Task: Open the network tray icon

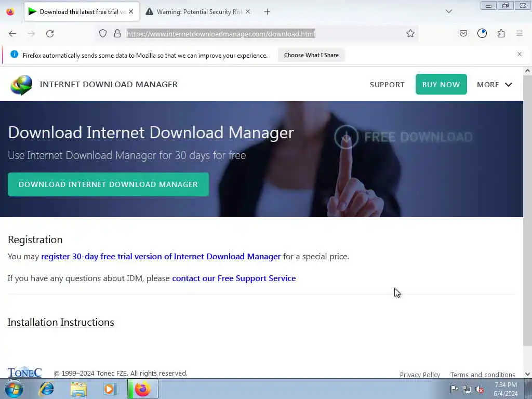Action: coord(467,389)
